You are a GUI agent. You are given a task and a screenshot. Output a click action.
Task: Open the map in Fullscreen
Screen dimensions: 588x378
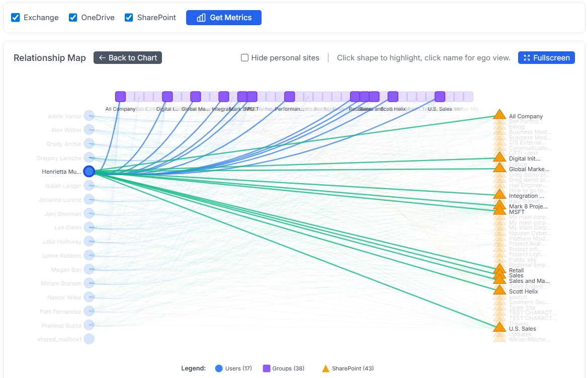pos(546,58)
